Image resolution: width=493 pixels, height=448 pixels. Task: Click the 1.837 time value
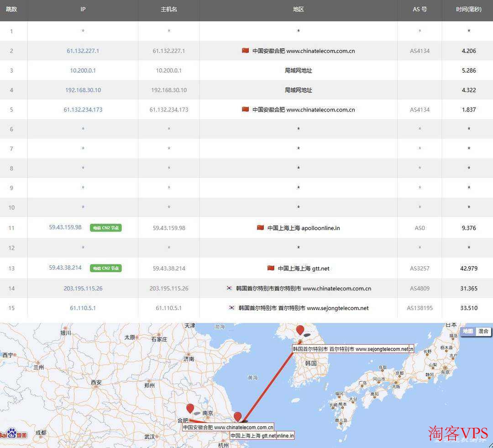point(469,110)
